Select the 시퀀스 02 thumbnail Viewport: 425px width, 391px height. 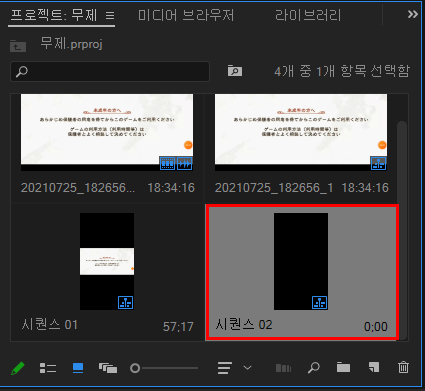pos(301,261)
